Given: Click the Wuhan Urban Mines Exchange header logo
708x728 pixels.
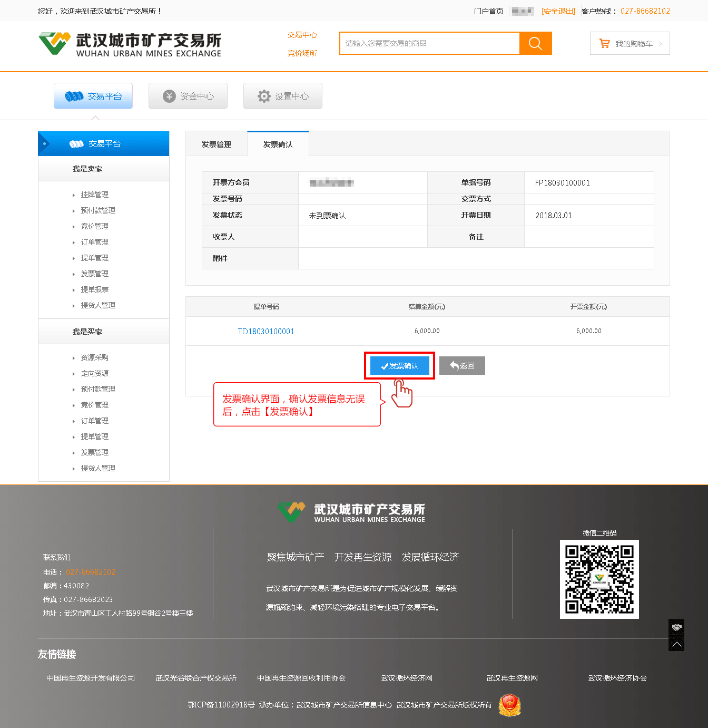Looking at the screenshot, I should [x=130, y=44].
